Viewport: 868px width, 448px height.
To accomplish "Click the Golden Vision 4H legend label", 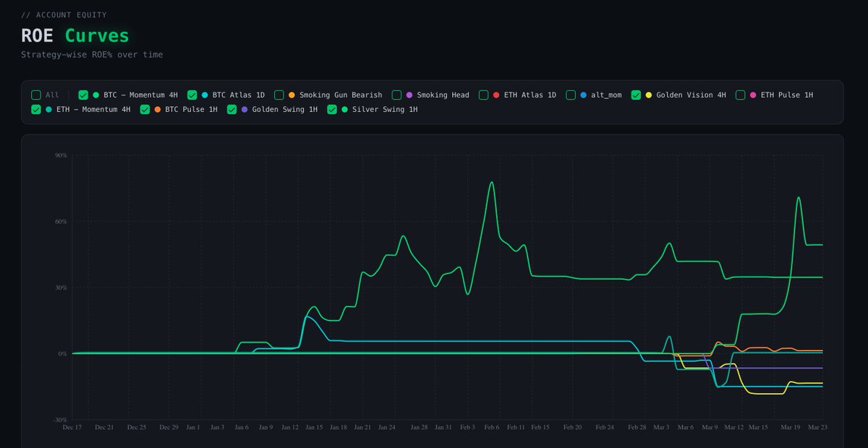I will pos(691,95).
